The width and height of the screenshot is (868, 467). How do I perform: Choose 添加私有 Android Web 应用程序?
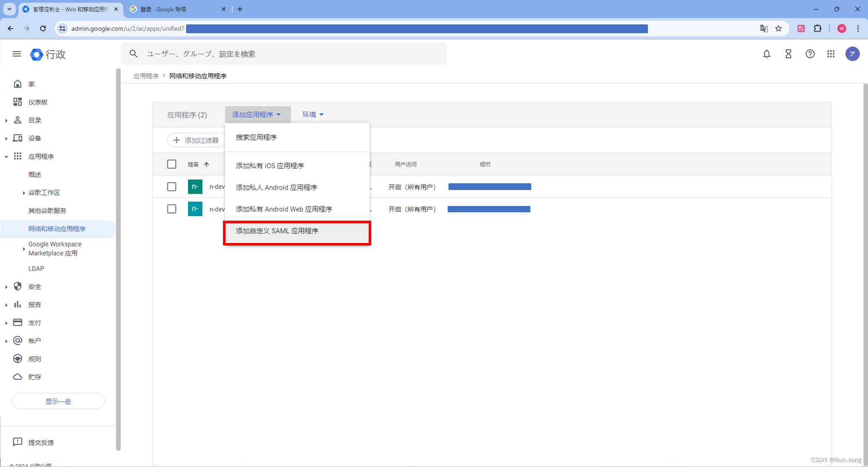(297, 209)
